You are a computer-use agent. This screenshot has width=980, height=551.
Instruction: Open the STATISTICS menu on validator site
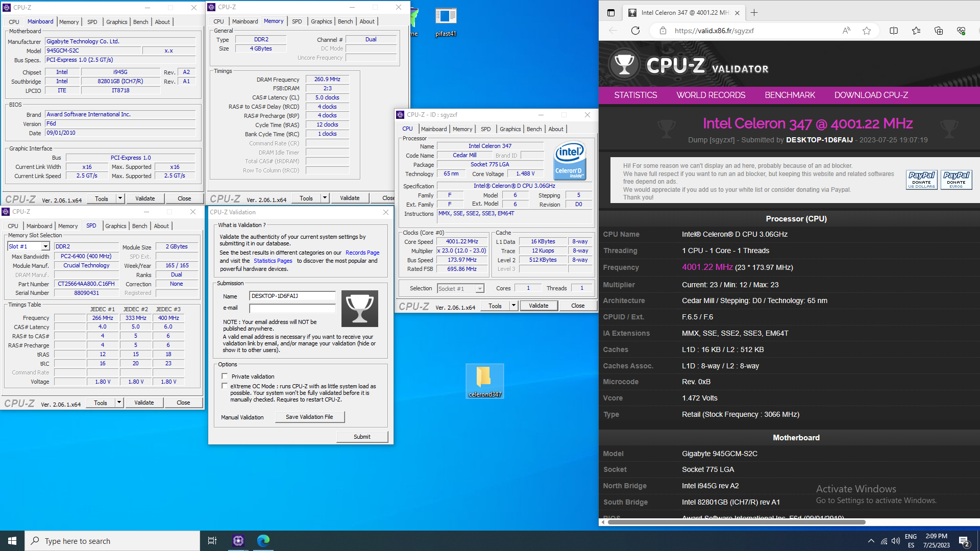click(635, 95)
